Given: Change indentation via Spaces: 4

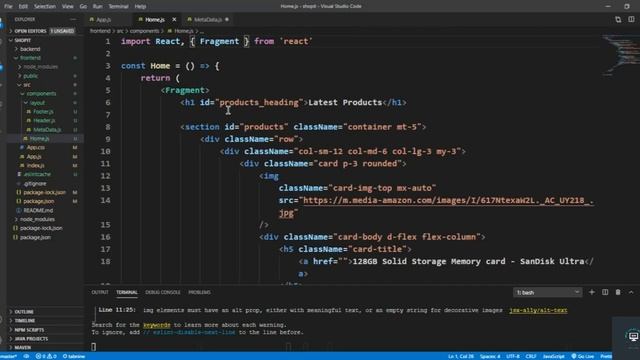Looking at the screenshot, I should point(490,356).
